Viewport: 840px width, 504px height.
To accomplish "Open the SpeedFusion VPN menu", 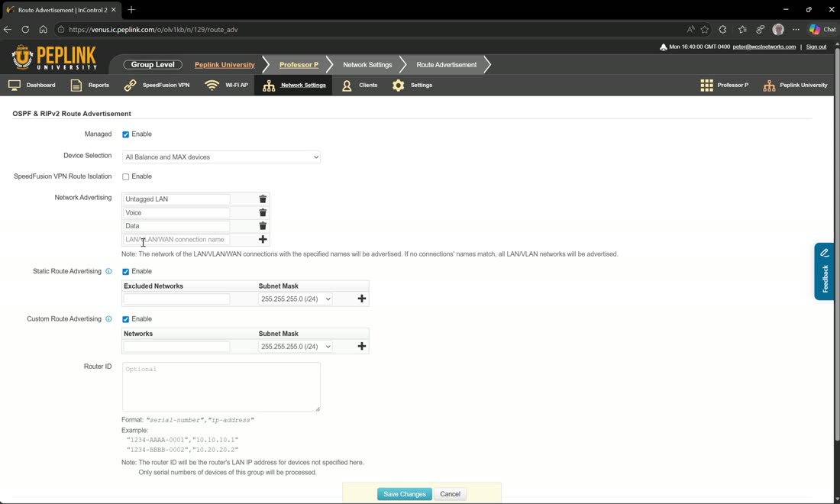I will 157,86.
